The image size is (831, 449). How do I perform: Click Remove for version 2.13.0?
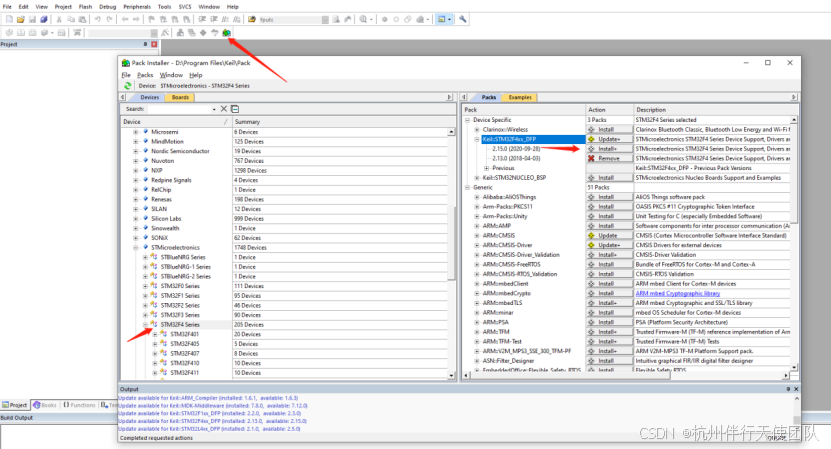click(x=609, y=159)
